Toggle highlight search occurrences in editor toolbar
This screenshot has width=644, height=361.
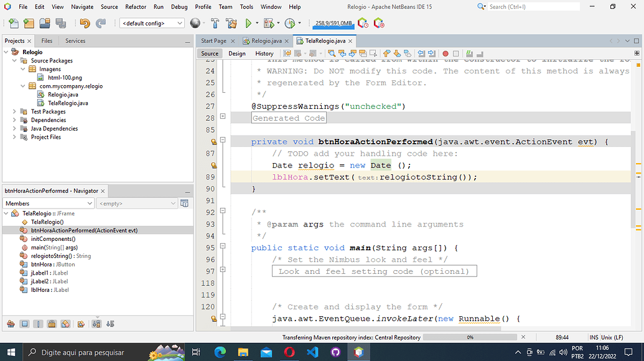point(332,54)
